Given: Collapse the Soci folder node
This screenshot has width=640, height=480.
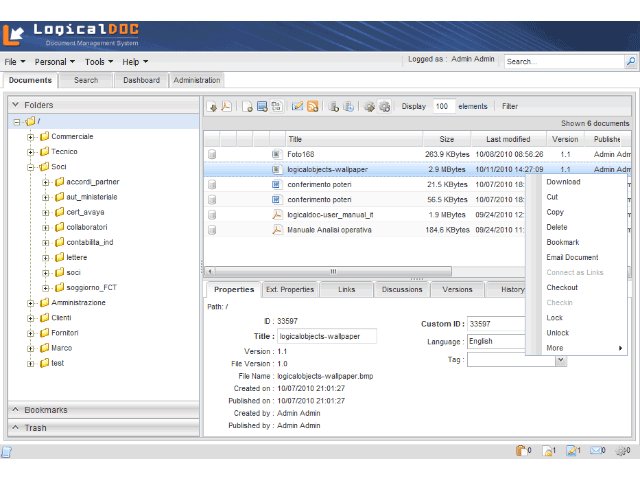Looking at the screenshot, I should pos(31,167).
